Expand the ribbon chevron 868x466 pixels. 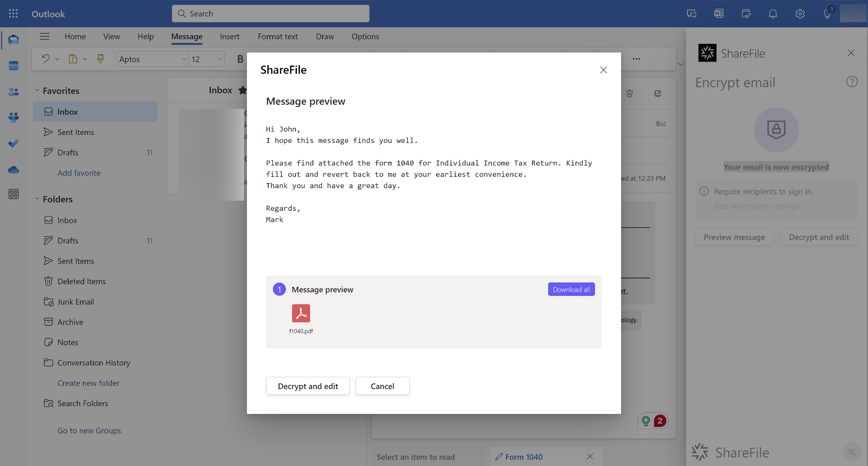coord(681,65)
